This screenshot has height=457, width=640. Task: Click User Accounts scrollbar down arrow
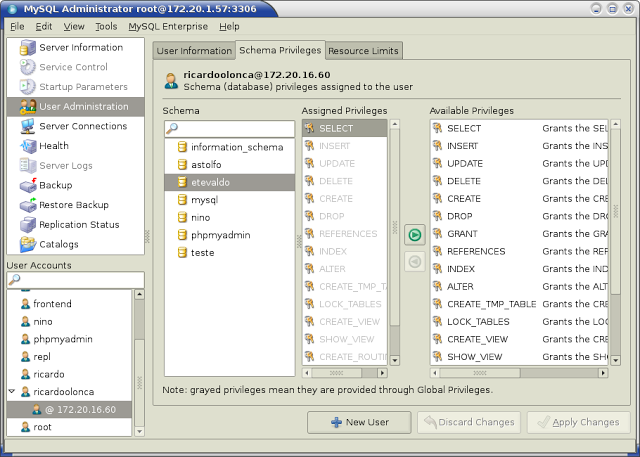tap(139, 431)
